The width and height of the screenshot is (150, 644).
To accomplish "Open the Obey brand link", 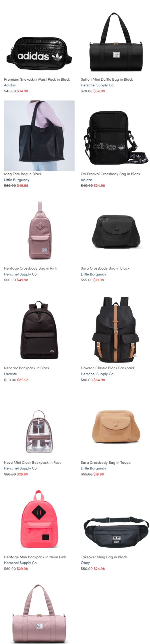I will (85, 562).
